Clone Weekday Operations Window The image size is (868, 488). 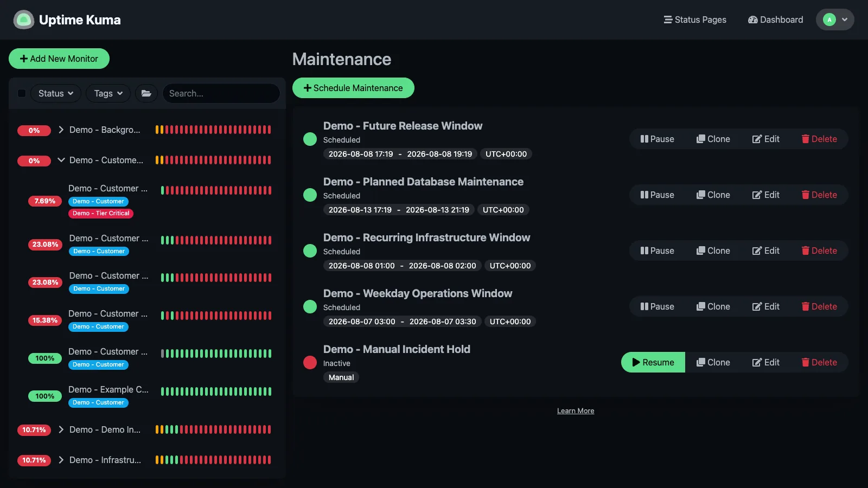point(713,306)
